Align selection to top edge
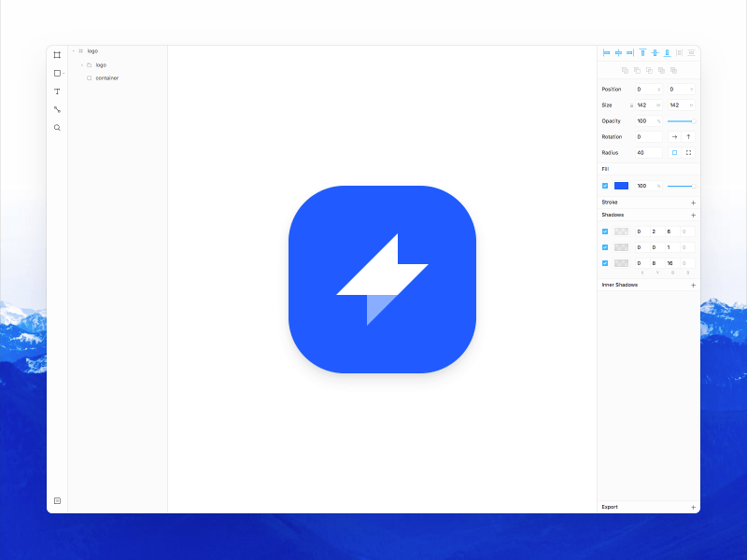The height and width of the screenshot is (560, 747). [642, 53]
